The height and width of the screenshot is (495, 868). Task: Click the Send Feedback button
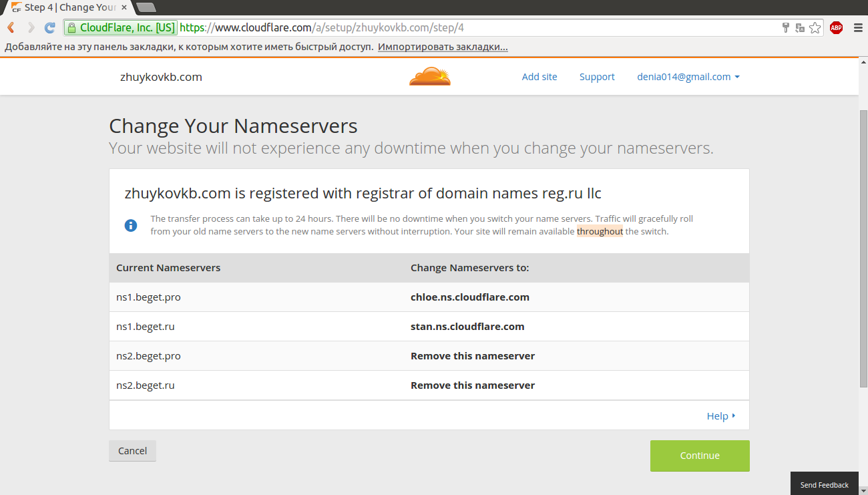[825, 484]
